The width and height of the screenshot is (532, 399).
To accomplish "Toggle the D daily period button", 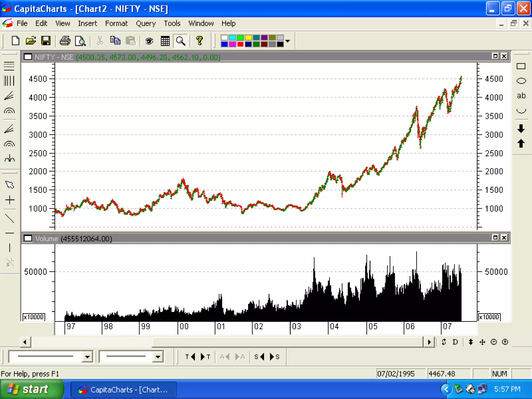I will [x=455, y=342].
